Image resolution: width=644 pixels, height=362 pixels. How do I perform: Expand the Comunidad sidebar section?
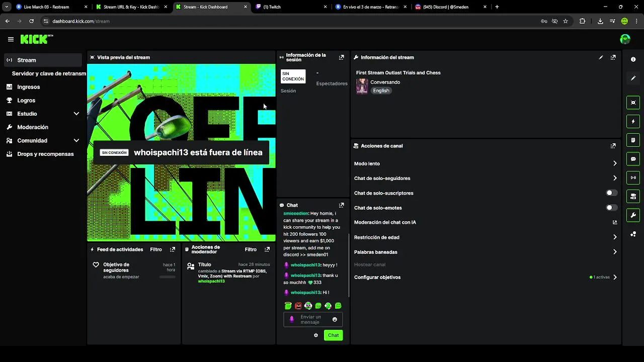coord(76,141)
